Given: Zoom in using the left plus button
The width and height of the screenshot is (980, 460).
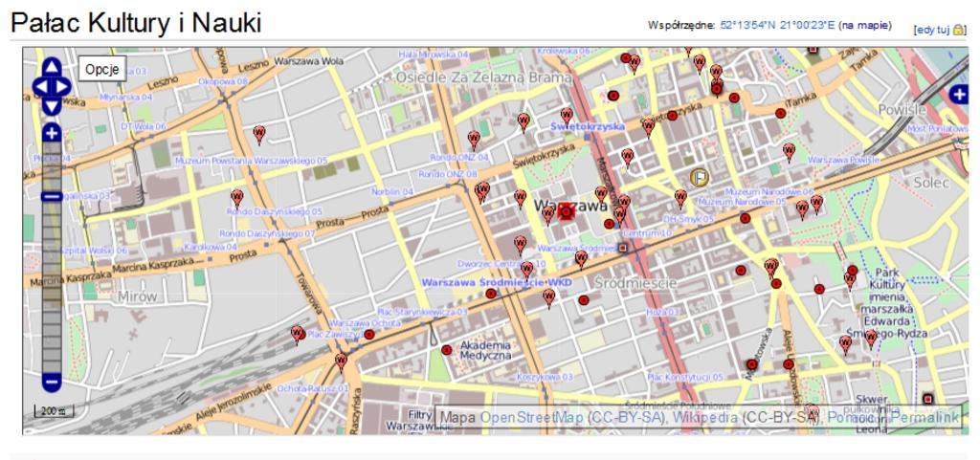Looking at the screenshot, I should click(52, 132).
